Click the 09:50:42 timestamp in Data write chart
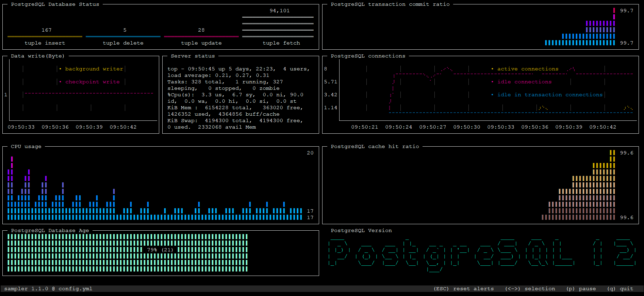644x296 pixels. [x=123, y=127]
